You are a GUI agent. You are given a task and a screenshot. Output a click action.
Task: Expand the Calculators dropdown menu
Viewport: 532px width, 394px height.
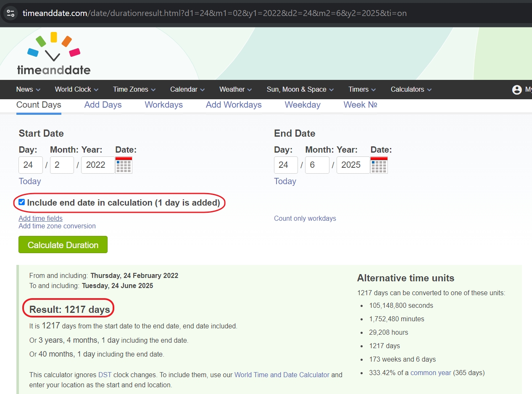411,89
